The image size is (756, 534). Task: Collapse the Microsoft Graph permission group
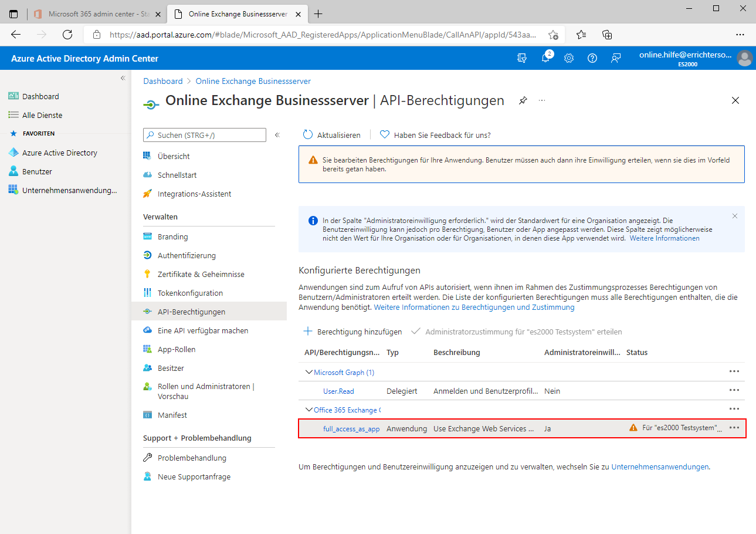[309, 372]
